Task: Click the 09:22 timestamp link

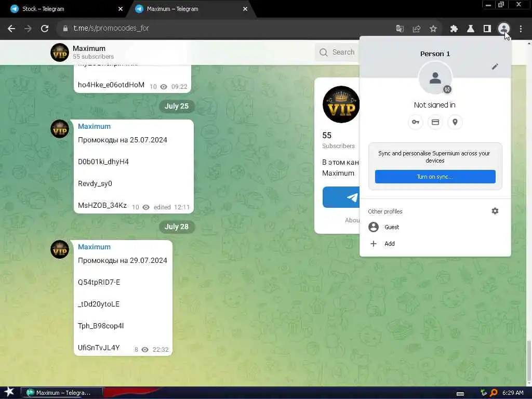Action: 179,87
